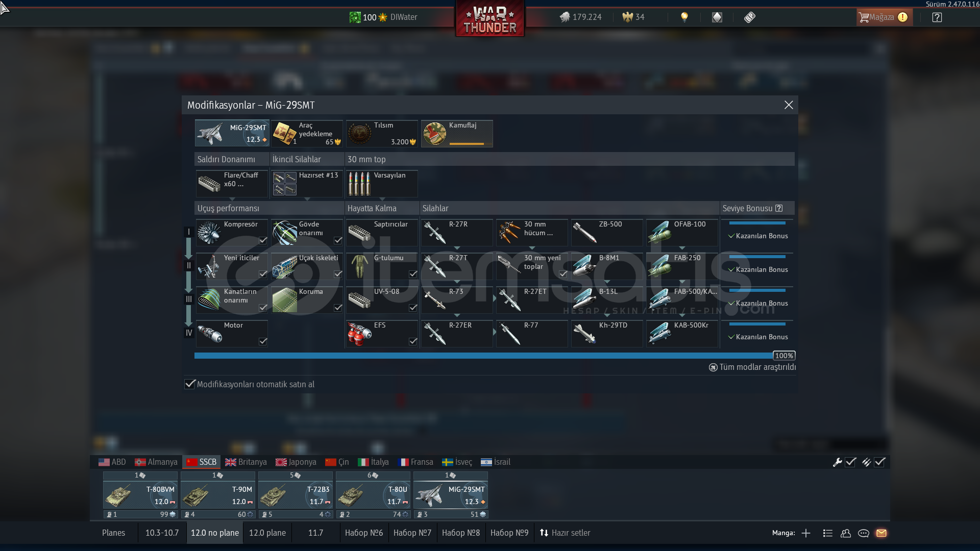
Task: Select the ZB-500 modification
Action: click(x=607, y=233)
